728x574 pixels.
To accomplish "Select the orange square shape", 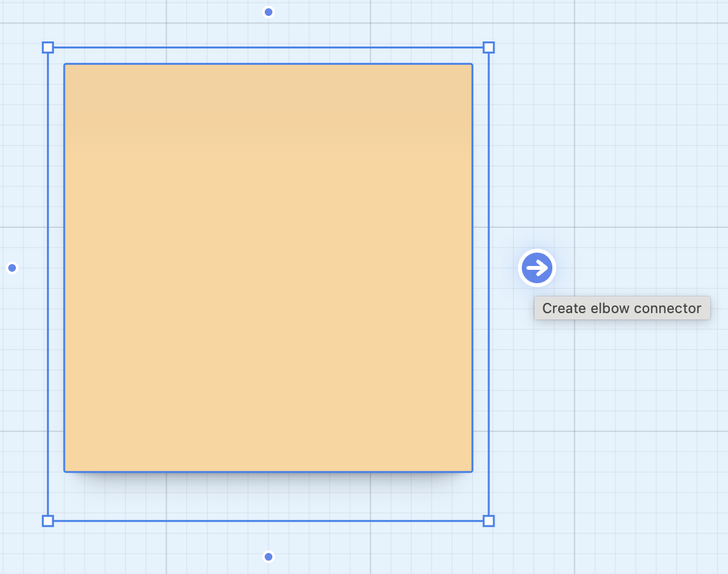I will click(x=269, y=268).
